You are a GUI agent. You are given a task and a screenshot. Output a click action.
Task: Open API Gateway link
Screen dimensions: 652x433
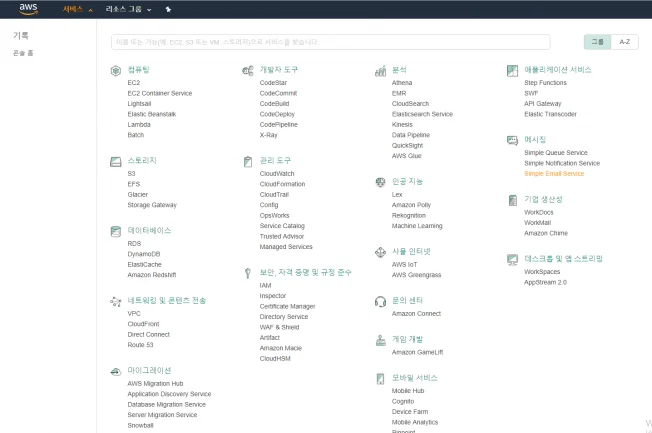543,104
